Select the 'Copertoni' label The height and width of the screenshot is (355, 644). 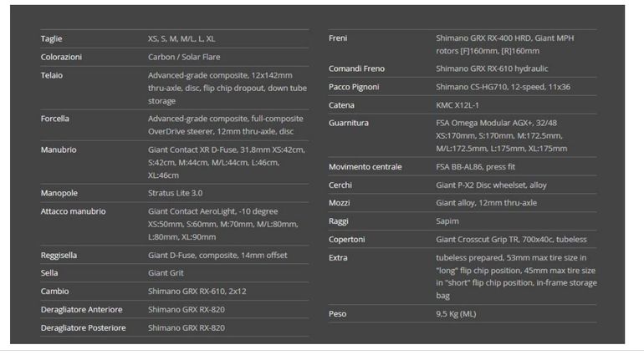[x=346, y=240]
